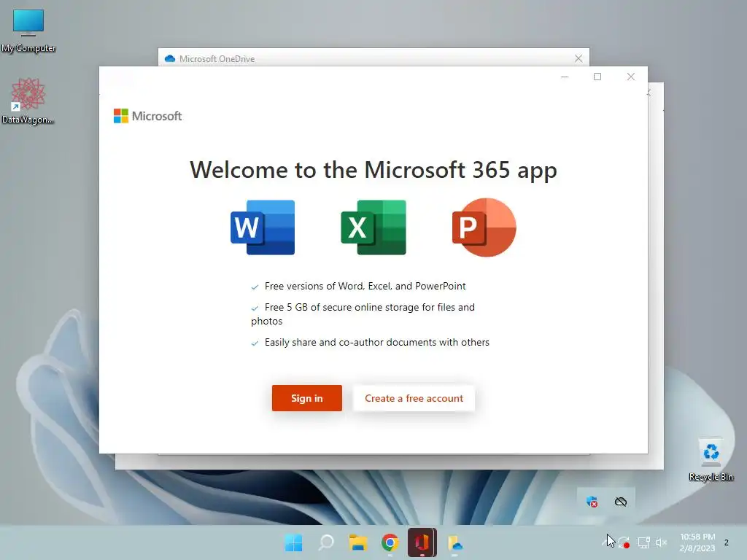747x560 pixels.
Task: Toggle hidden tray icons chevron
Action: pos(605,542)
